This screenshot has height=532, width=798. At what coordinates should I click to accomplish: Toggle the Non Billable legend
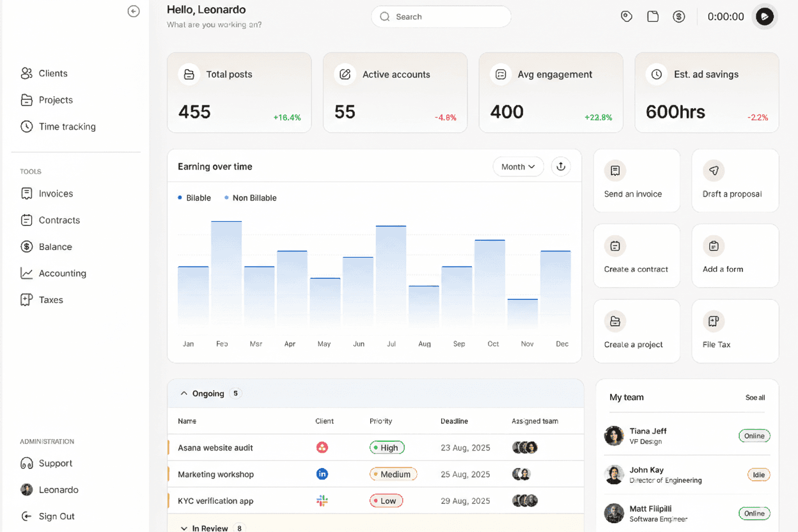point(250,198)
